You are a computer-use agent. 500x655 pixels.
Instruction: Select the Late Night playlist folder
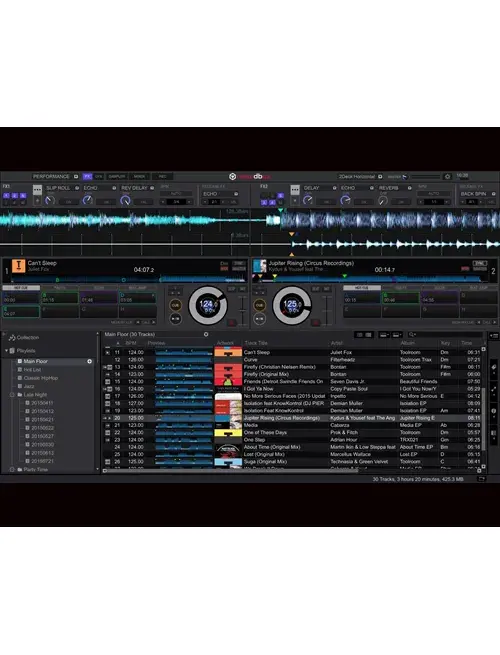[35, 394]
